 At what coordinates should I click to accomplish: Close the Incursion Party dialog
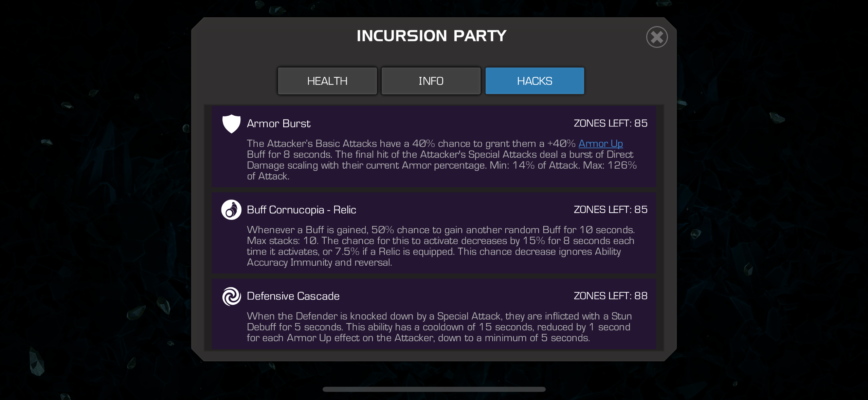[657, 37]
